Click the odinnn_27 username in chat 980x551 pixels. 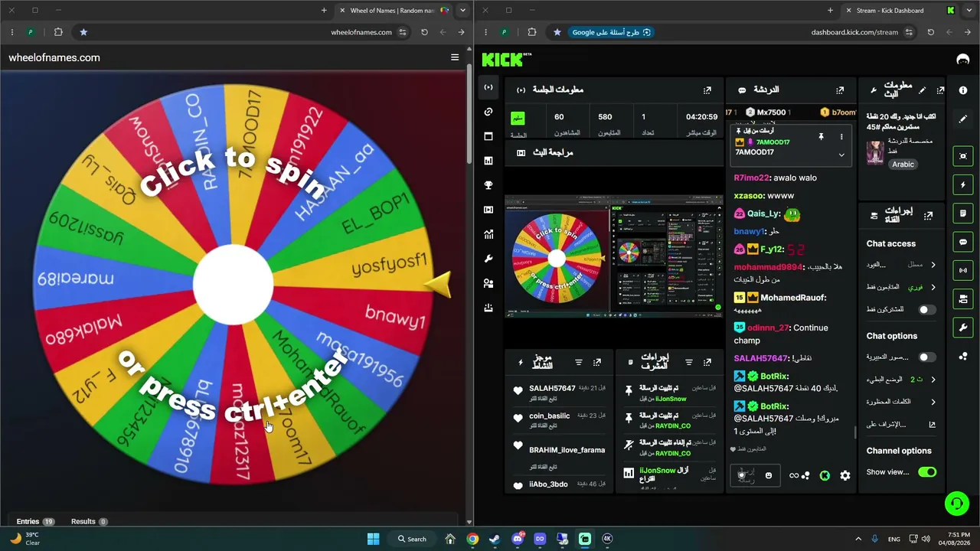(x=768, y=328)
